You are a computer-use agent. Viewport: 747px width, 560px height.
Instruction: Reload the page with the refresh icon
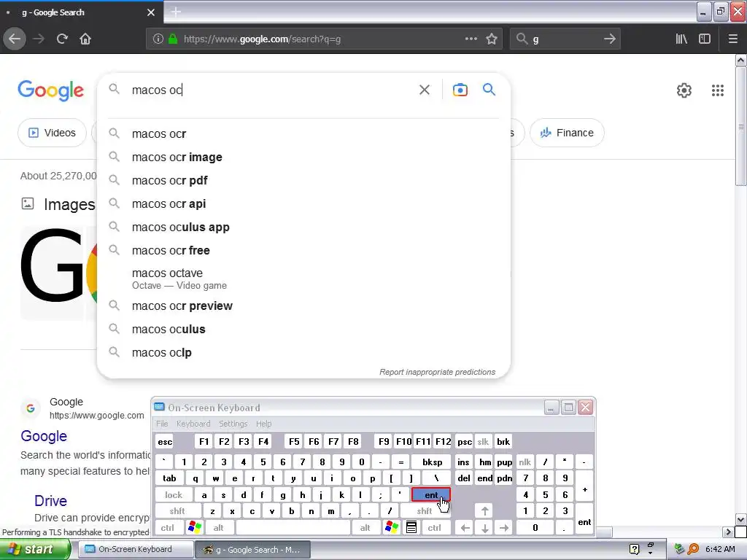tap(62, 39)
